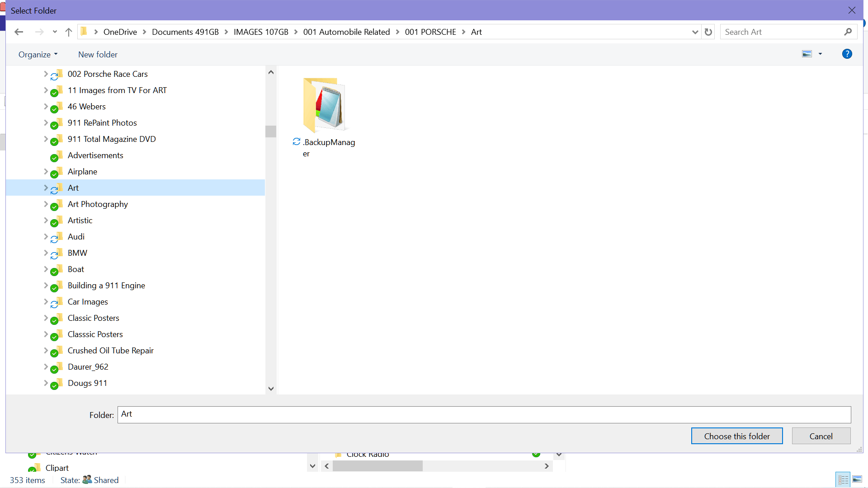
Task: Expand the address bar history dropdown
Action: pyautogui.click(x=695, y=32)
